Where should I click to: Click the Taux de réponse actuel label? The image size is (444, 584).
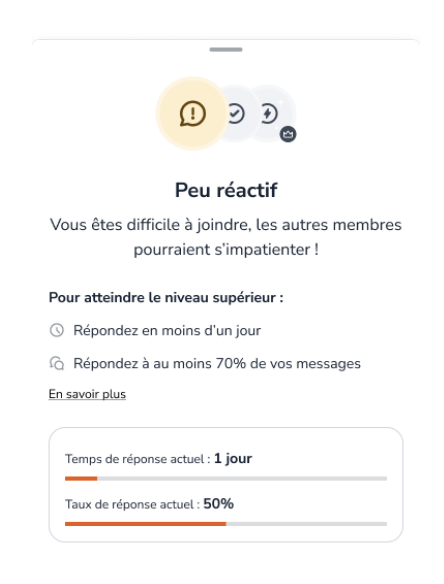tap(132, 504)
